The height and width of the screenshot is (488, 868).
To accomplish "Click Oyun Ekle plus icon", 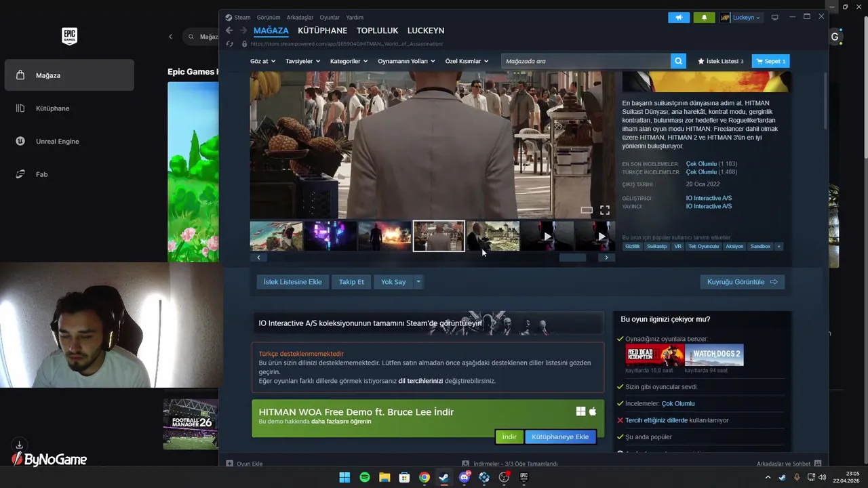I will coord(230,464).
